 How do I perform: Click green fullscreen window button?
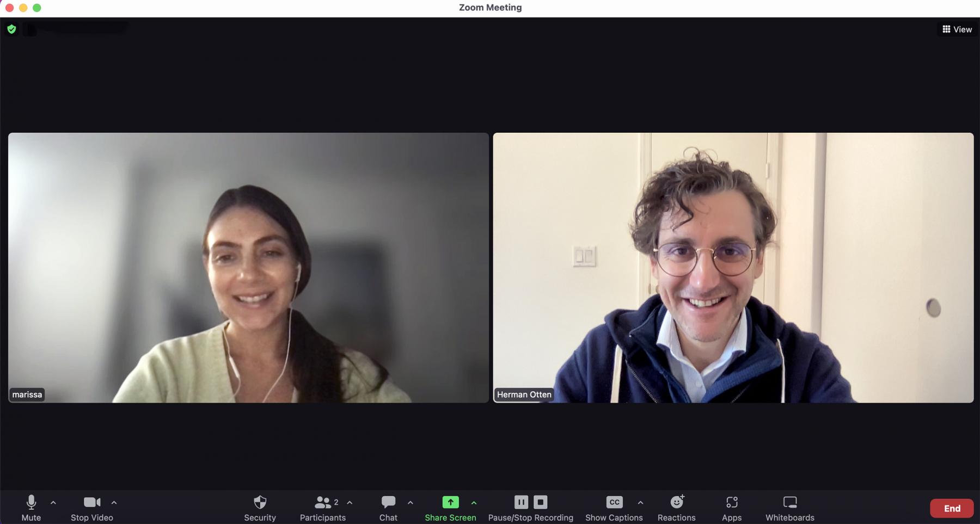click(x=36, y=8)
